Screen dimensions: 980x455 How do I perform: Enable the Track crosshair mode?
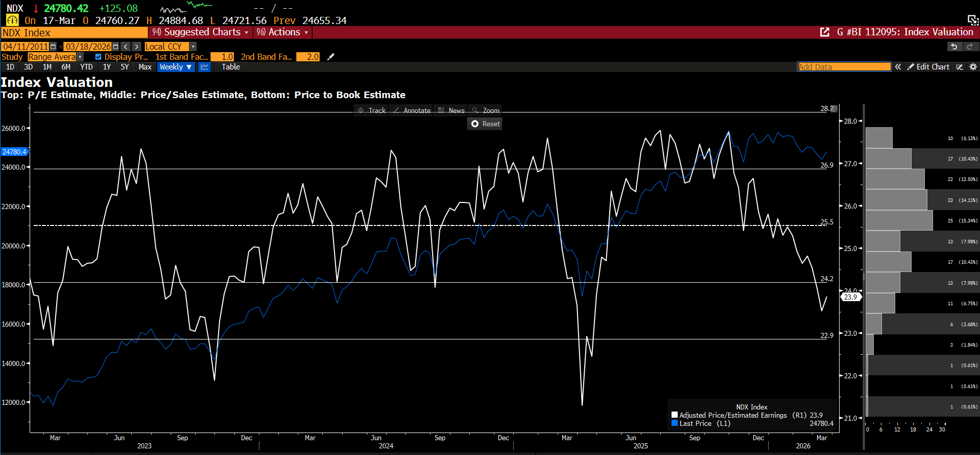click(371, 110)
